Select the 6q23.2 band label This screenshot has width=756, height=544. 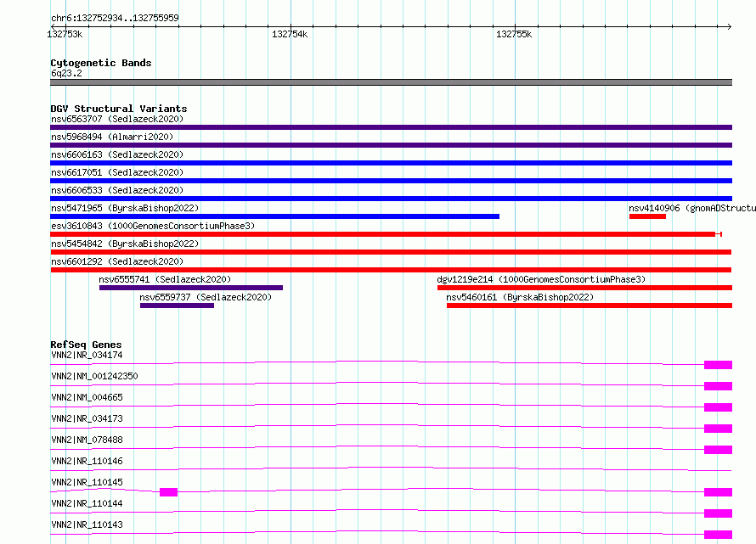click(66, 73)
